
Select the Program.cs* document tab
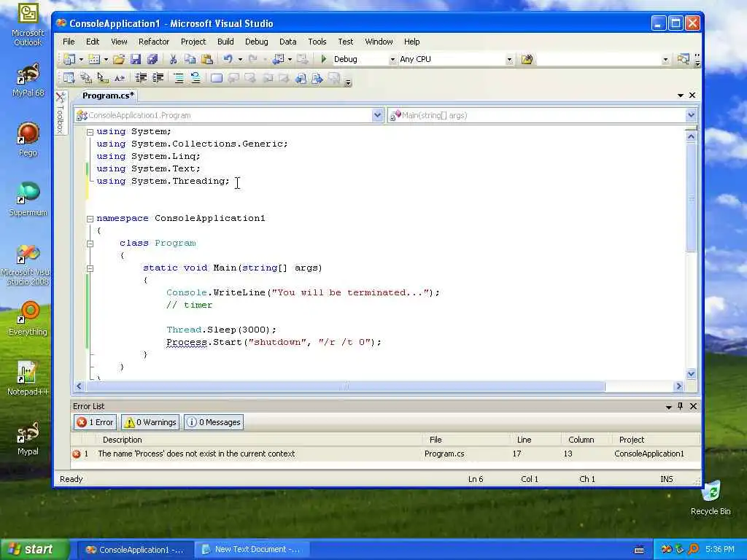coord(109,96)
